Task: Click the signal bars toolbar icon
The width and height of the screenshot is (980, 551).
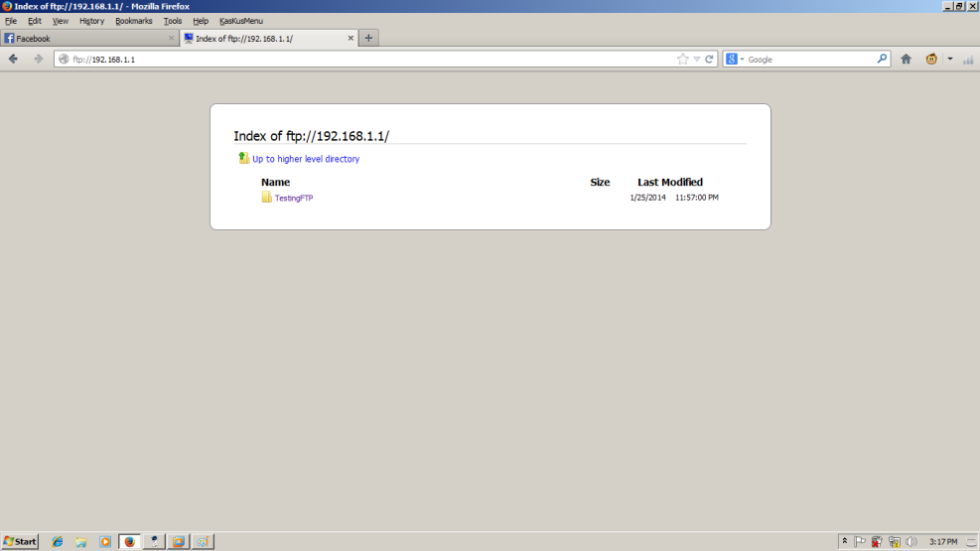Action: [968, 60]
